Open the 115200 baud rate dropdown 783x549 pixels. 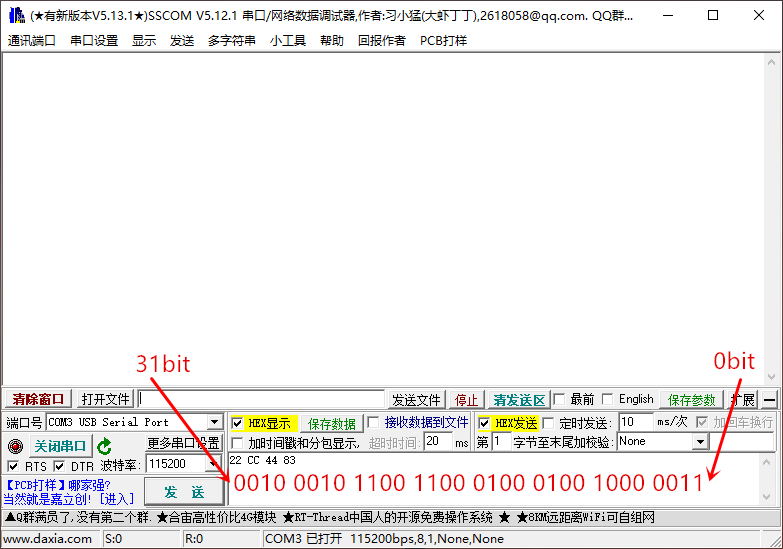coord(214,464)
